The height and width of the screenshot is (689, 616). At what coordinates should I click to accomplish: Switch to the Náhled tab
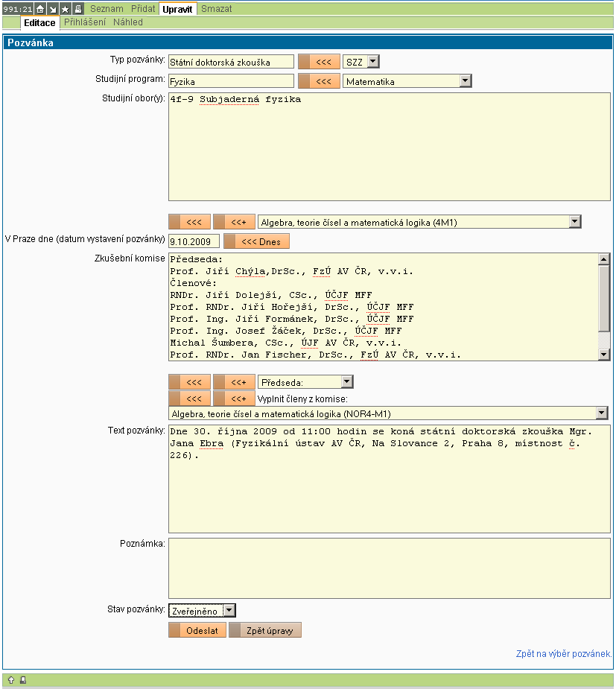coord(128,22)
